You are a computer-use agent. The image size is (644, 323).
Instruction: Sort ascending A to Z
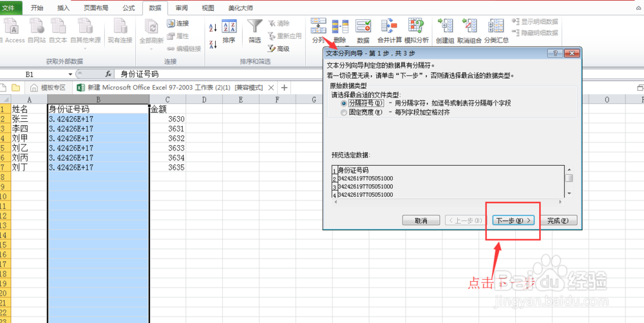pos(213,28)
